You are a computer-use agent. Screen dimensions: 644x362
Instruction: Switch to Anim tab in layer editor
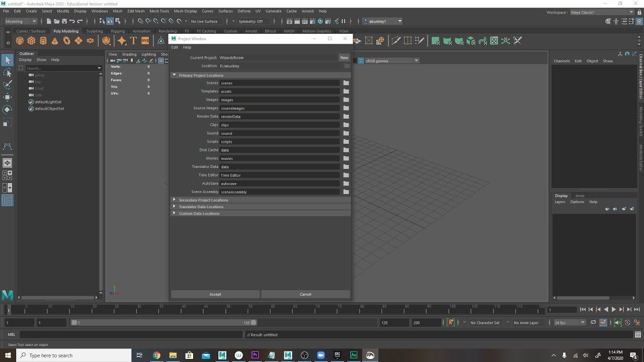[x=580, y=196]
